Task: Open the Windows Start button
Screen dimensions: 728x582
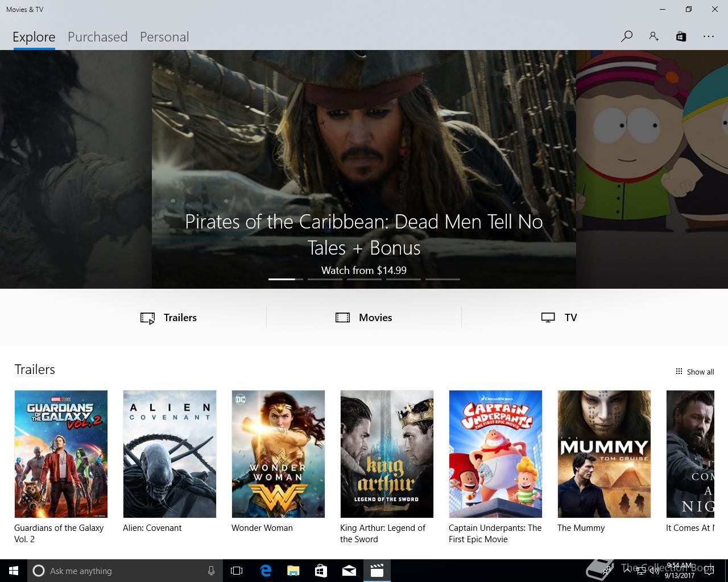Action: tap(14, 571)
